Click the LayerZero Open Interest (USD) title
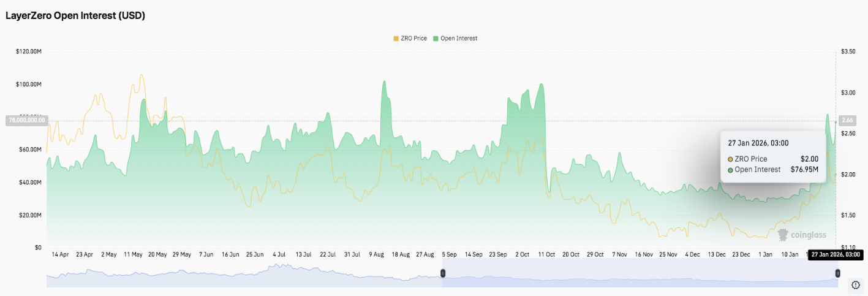The width and height of the screenshot is (868, 296). [75, 16]
